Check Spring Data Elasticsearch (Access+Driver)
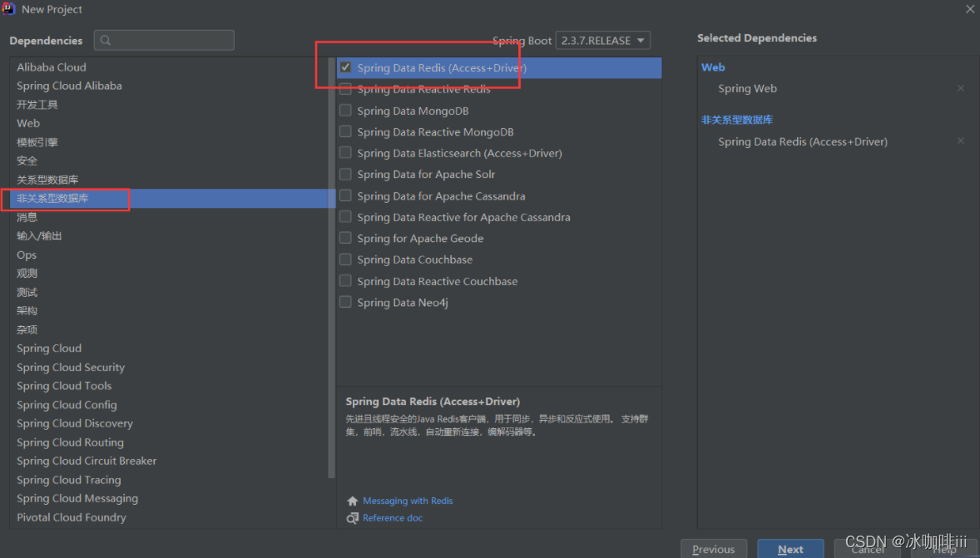The width and height of the screenshot is (980, 558). [x=345, y=152]
